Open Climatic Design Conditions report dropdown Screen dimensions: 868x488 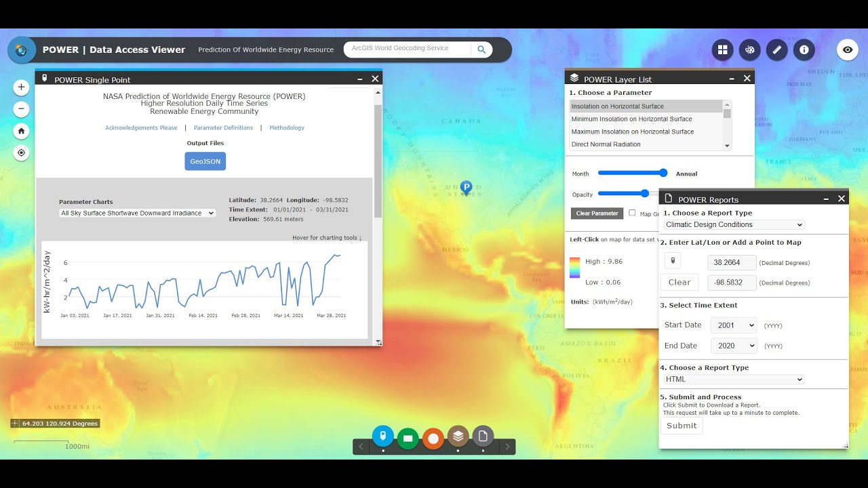(x=734, y=224)
